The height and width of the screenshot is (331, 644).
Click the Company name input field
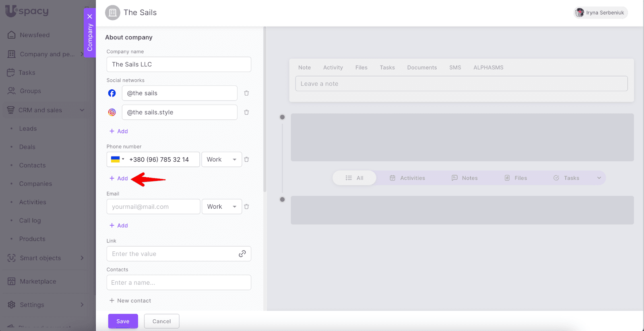point(179,64)
